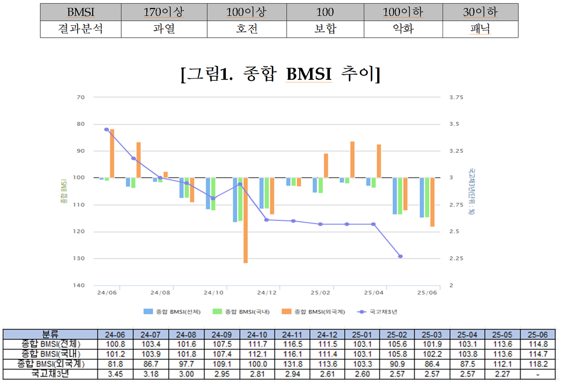Select the 3.45 cell in 국고채3년 row

pos(115,374)
